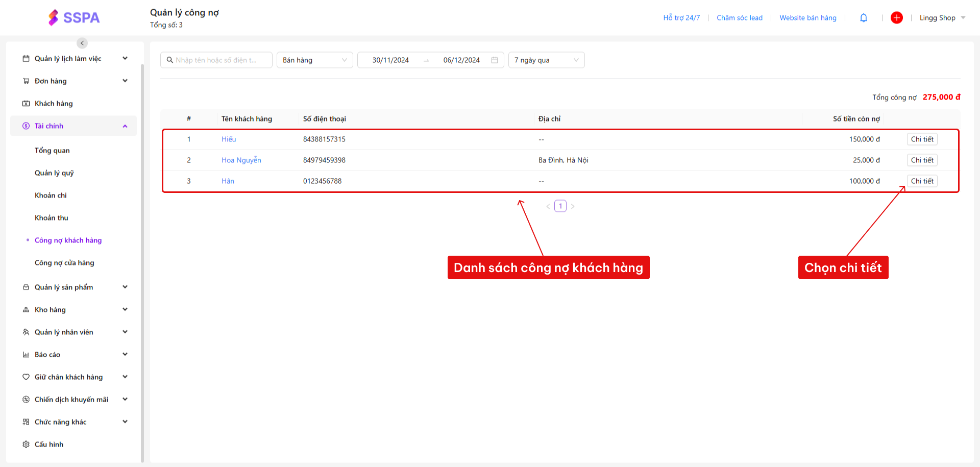The image size is (980, 467).
Task: Click the promo icon beside Chiến dịch khuyến mãi
Action: [26, 400]
